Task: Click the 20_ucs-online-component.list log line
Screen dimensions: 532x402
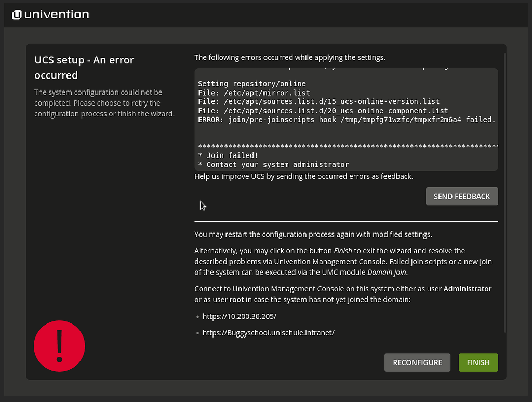Action: point(323,111)
